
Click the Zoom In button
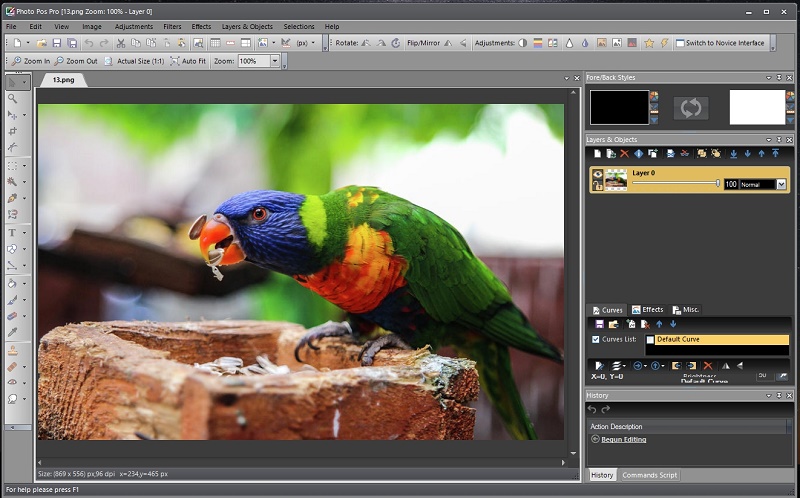(31, 61)
